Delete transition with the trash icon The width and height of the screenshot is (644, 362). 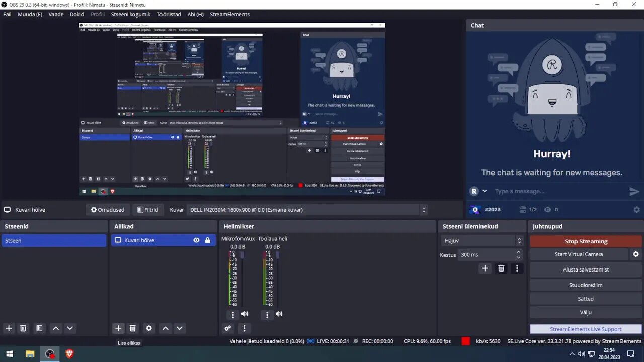pyautogui.click(x=501, y=268)
